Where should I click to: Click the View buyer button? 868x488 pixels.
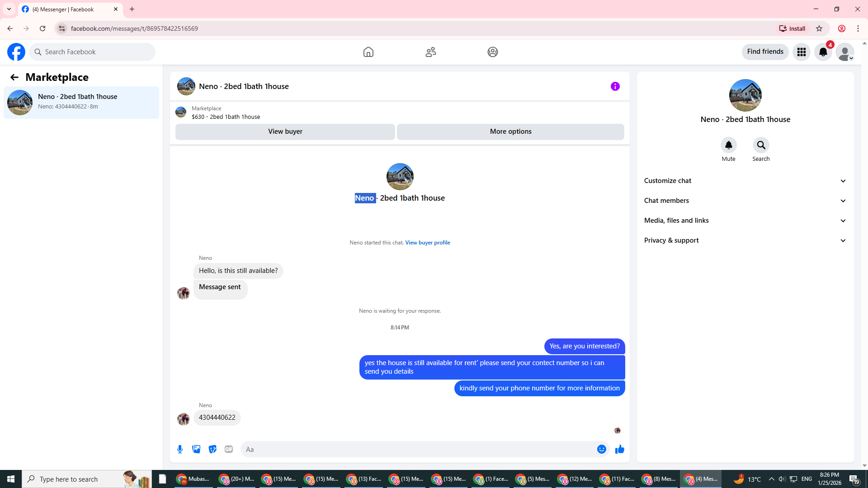285,131
